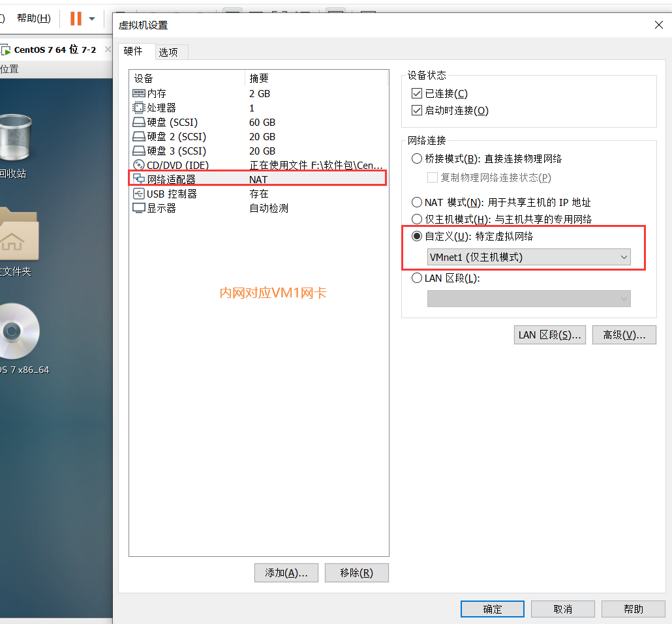The height and width of the screenshot is (624, 672).
Task: Disable 启动时连接
Action: pos(416,110)
